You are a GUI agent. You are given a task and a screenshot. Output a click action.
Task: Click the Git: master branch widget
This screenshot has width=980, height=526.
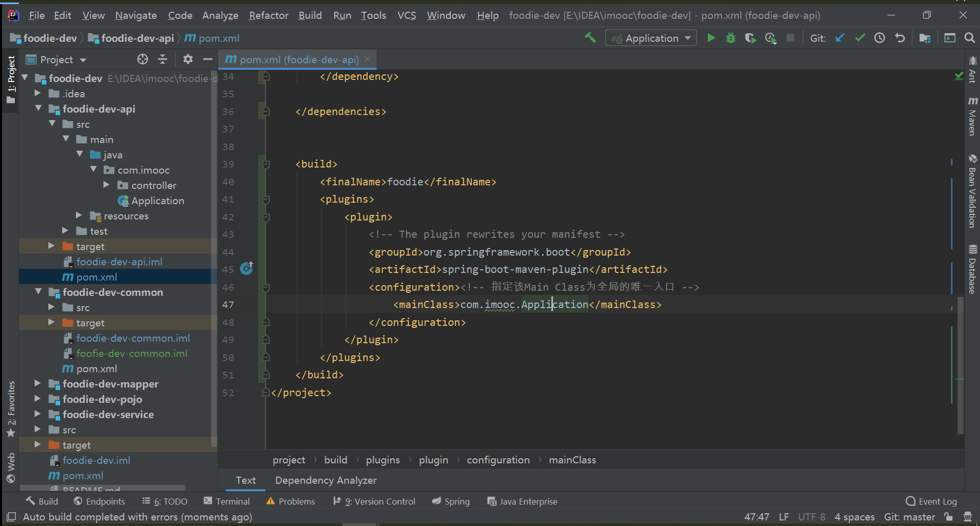[910, 517]
